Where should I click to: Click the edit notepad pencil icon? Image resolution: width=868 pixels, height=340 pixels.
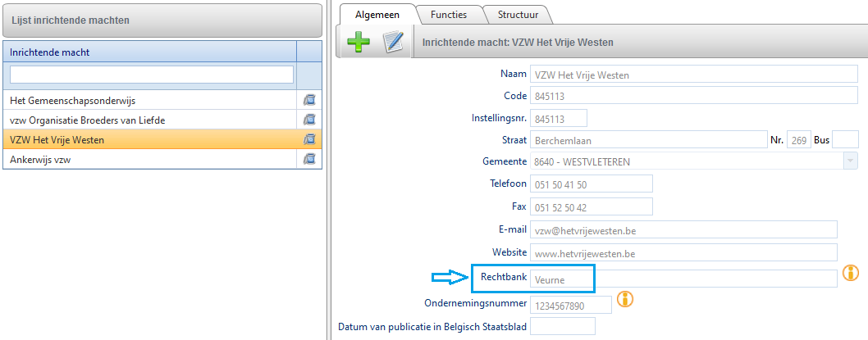tap(394, 42)
